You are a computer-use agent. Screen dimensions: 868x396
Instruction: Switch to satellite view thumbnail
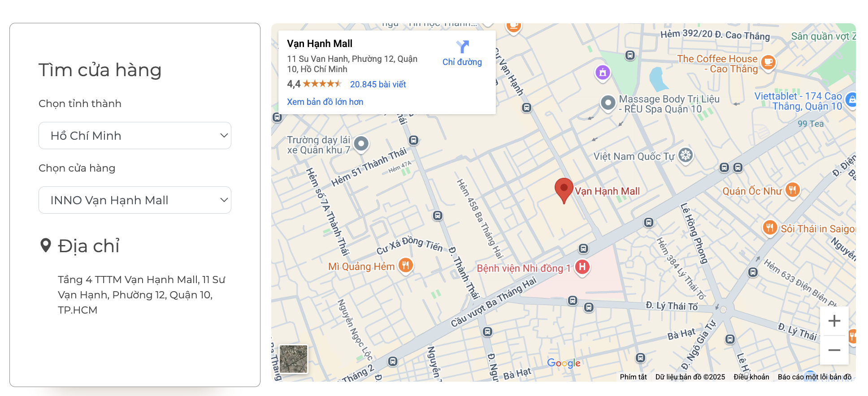click(x=294, y=359)
